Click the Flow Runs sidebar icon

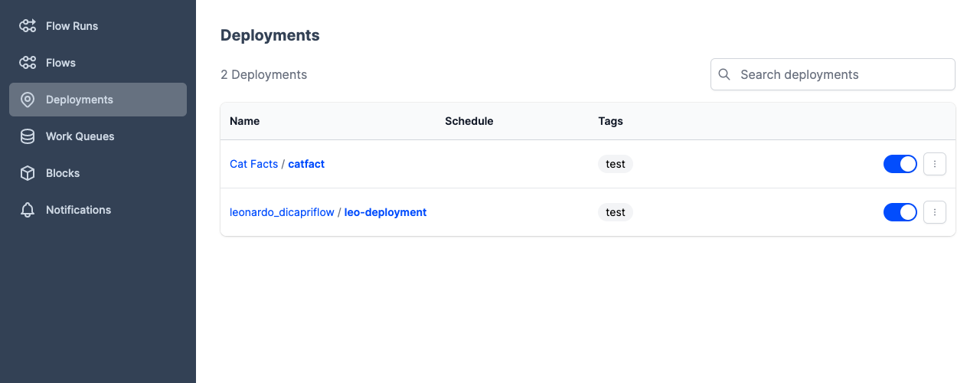[28, 26]
